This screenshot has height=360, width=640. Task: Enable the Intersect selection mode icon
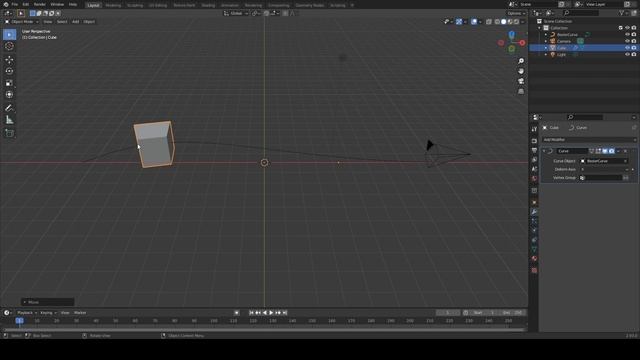pyautogui.click(x=58, y=13)
